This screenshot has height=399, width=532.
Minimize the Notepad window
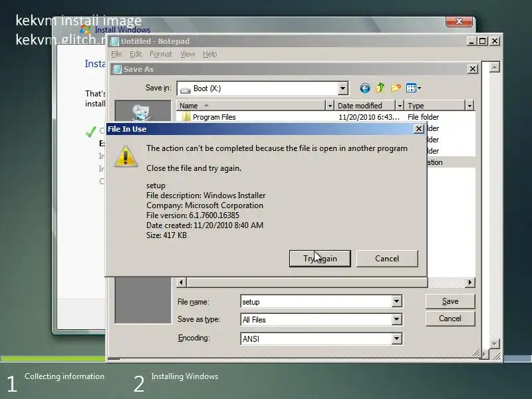click(x=471, y=41)
